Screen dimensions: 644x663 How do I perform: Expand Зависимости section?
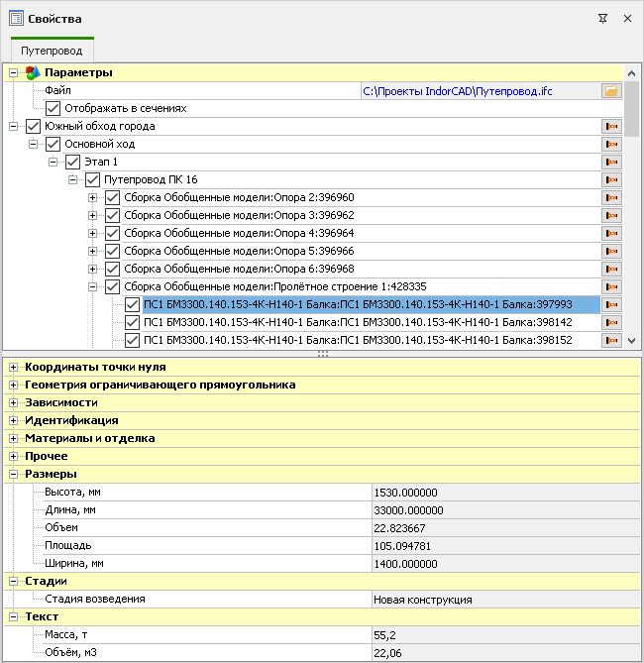(13, 402)
